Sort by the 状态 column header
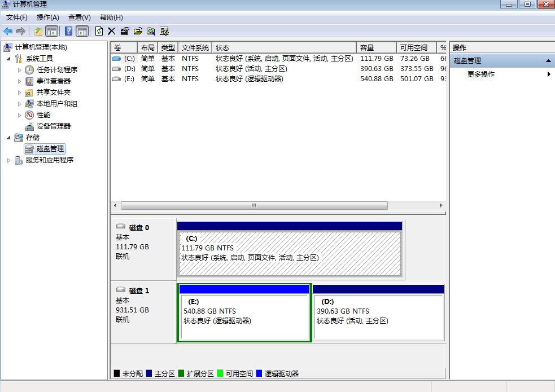555x392 pixels. coord(284,48)
